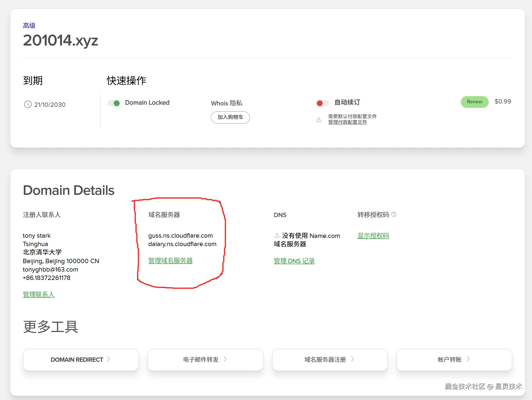Open 管理域名服务器 link
532x400 pixels.
(x=170, y=261)
